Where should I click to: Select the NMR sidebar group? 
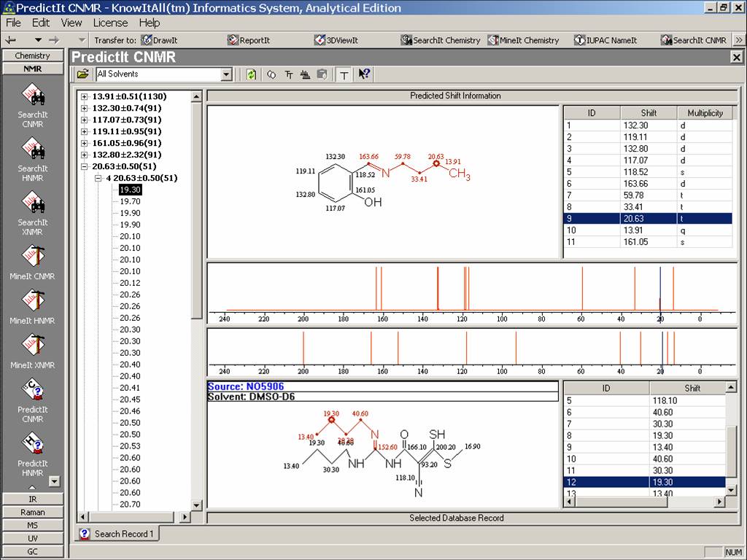click(32, 69)
